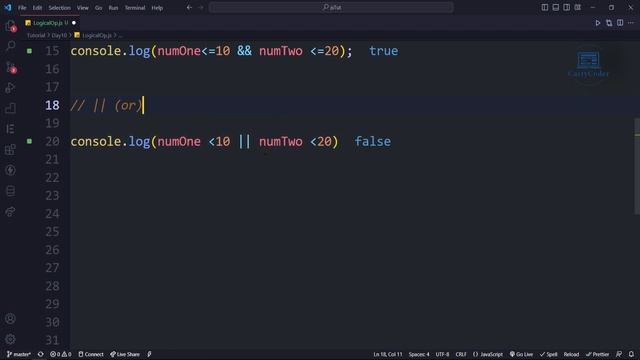Open Day10 breadcrumb dropdown
This screenshot has height=360, width=640.
tap(59, 36)
